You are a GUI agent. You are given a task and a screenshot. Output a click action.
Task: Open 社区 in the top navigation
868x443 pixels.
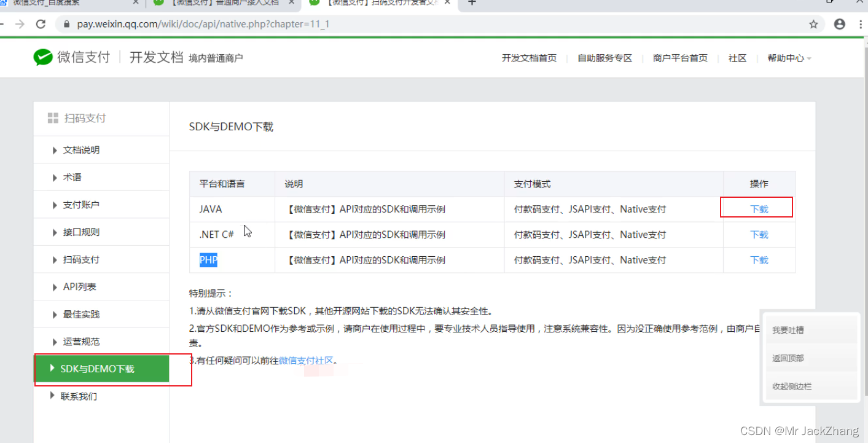pyautogui.click(x=737, y=58)
